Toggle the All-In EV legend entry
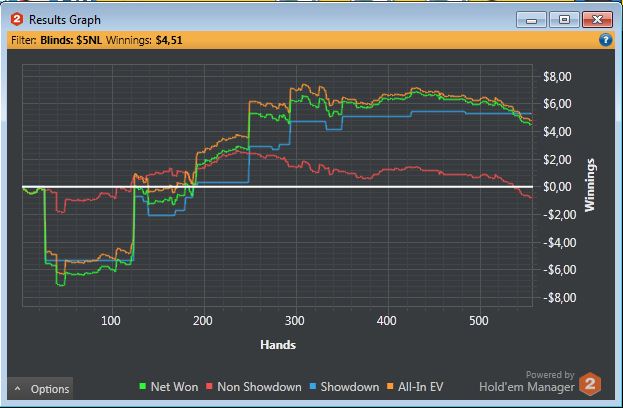 415,387
